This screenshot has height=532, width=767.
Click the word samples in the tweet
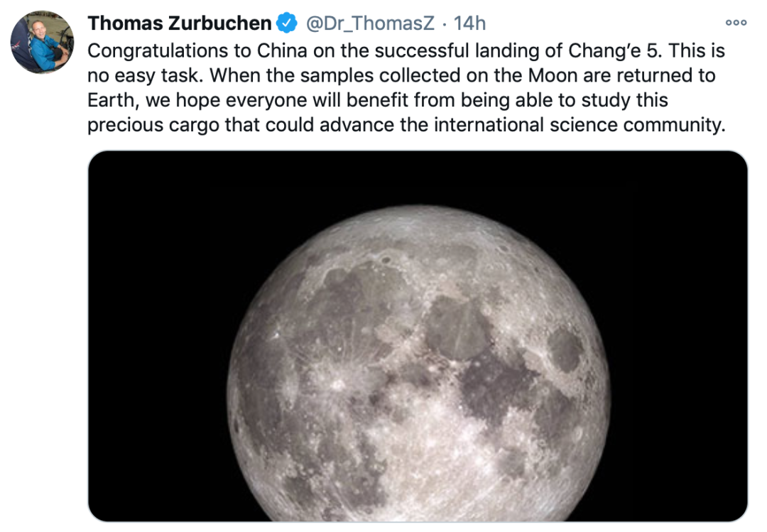click(x=337, y=75)
